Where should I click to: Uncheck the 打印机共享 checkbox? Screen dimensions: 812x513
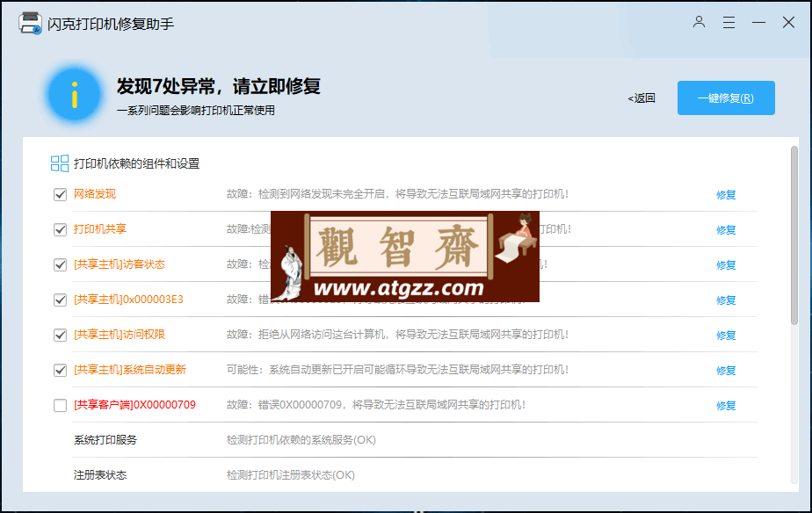click(60, 230)
